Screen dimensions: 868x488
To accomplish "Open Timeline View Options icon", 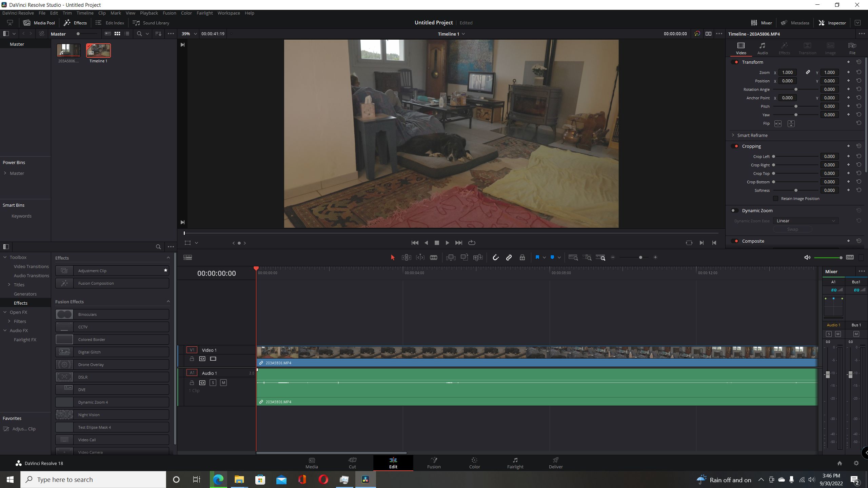I will tap(188, 258).
